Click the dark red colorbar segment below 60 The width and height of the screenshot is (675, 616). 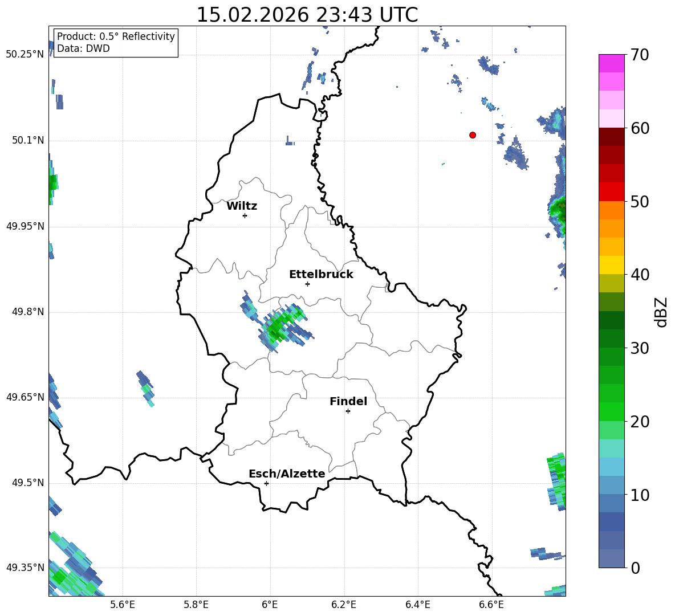[x=611, y=137]
